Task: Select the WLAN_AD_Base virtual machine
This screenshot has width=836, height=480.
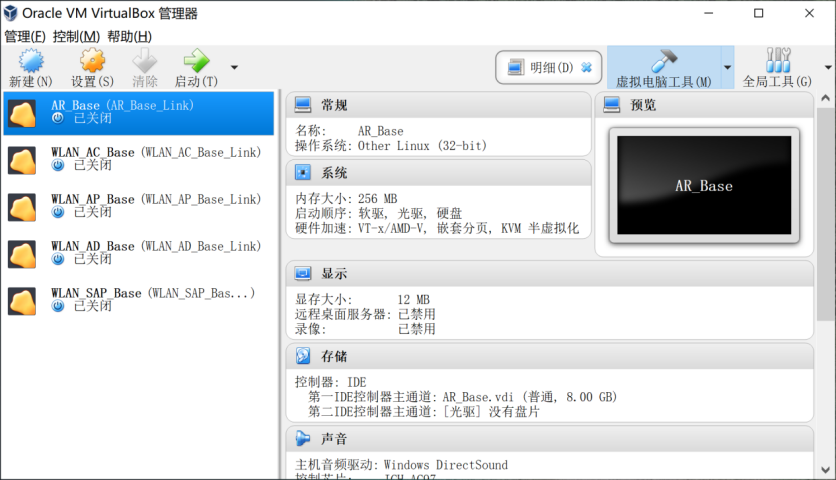Action: pos(139,254)
